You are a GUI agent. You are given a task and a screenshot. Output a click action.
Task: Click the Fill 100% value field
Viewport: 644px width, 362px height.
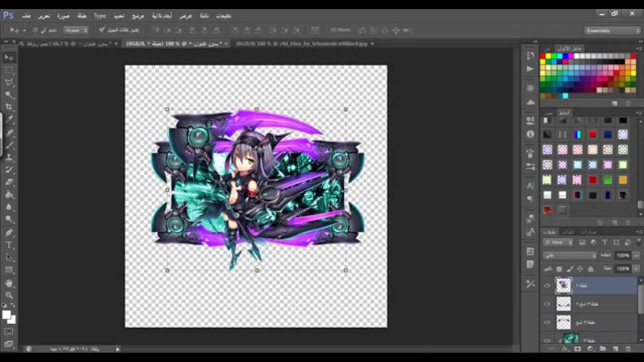click(623, 269)
